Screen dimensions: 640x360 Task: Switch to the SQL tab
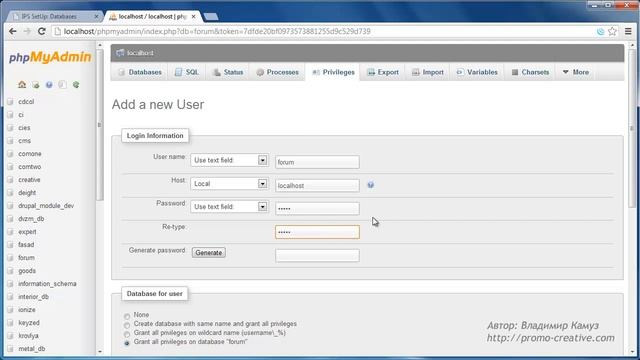click(x=187, y=72)
